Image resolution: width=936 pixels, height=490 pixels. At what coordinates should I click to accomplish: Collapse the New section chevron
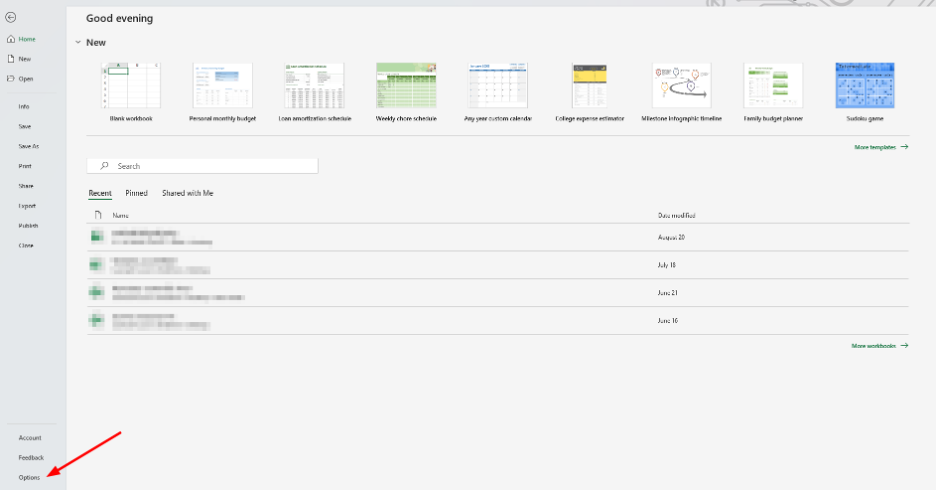pos(77,43)
